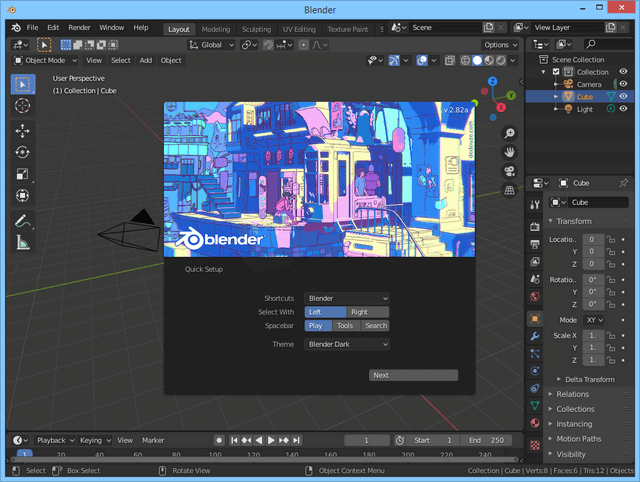Screen dimensions: 640x482
Task: Click the Next button
Action: 413,375
